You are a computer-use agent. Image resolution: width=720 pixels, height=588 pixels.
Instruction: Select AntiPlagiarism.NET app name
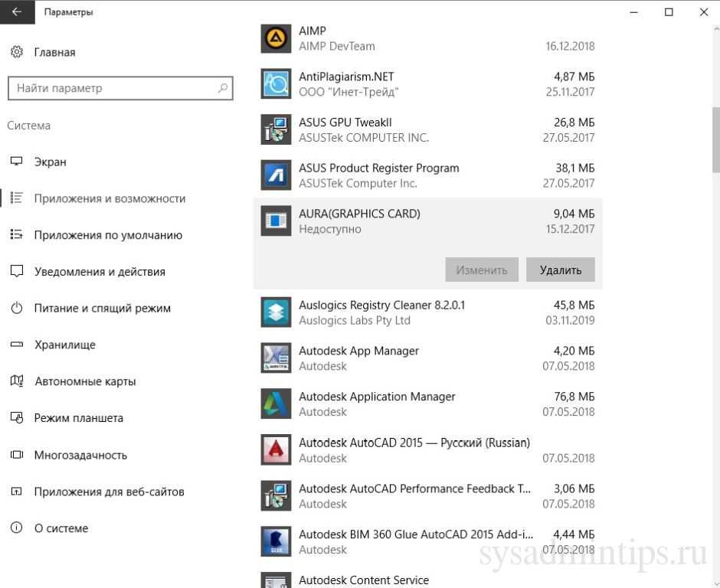346,77
